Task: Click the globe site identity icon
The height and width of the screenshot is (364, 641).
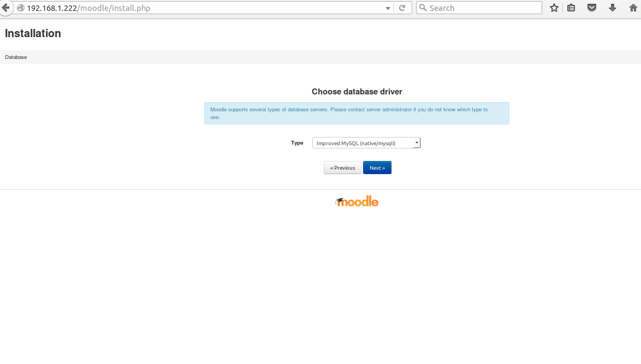Action: point(20,8)
